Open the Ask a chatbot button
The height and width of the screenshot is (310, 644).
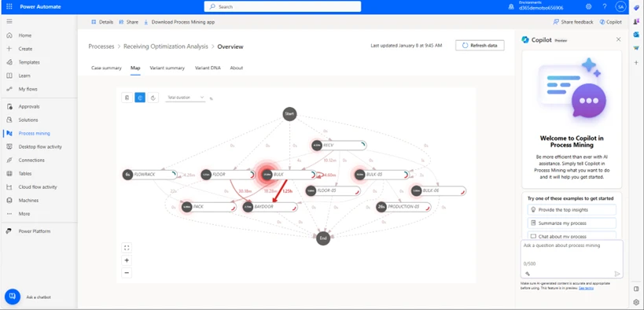(13, 296)
